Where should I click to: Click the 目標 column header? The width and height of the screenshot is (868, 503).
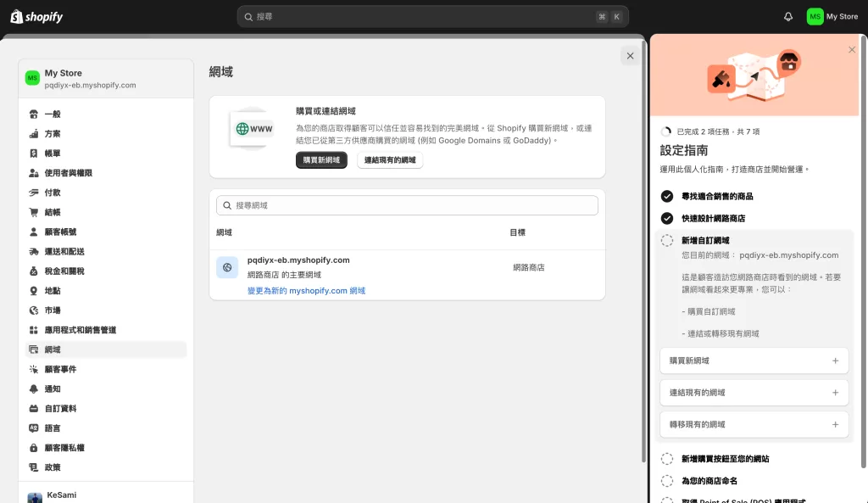tap(518, 232)
